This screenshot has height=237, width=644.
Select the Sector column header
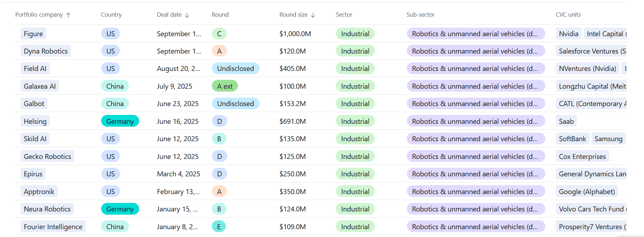[344, 15]
